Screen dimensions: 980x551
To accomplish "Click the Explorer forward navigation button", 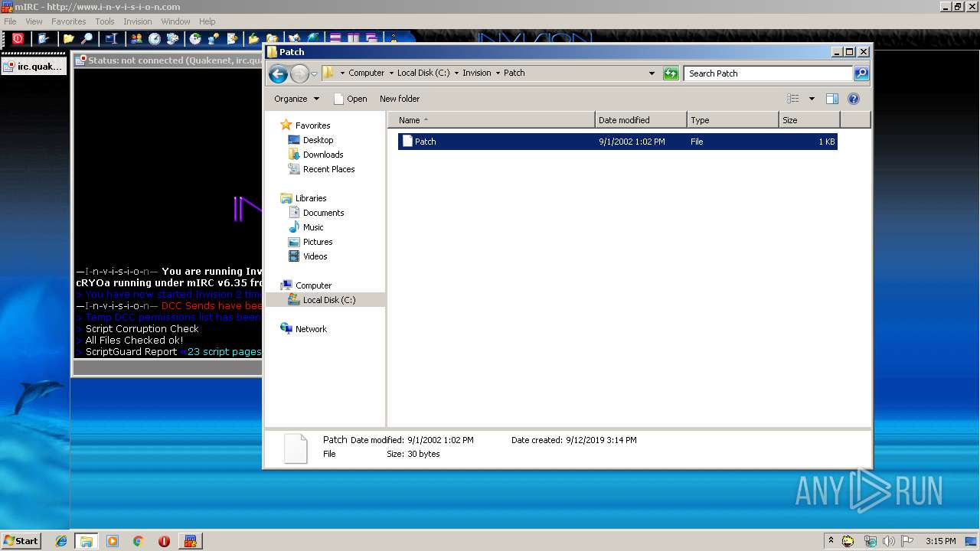I will [299, 73].
